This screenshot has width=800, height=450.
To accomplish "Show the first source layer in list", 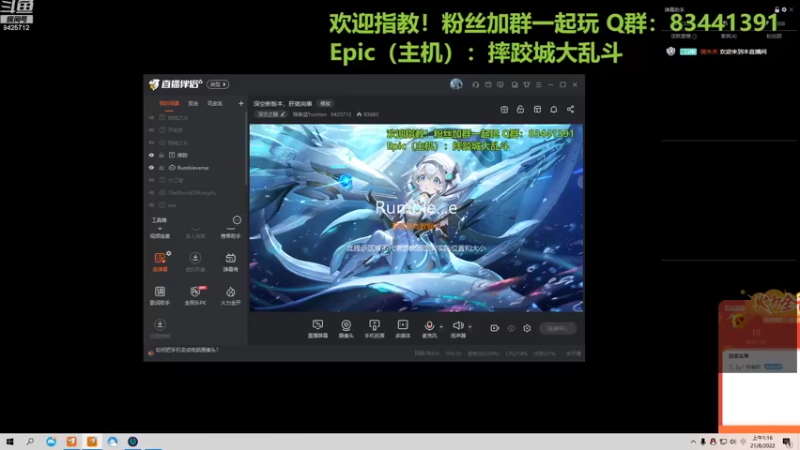I will click(x=152, y=117).
